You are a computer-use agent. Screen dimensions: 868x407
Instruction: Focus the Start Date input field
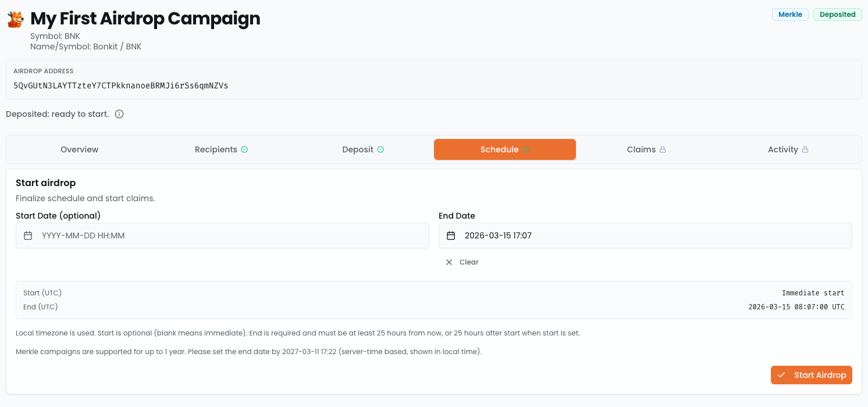[x=233, y=235]
